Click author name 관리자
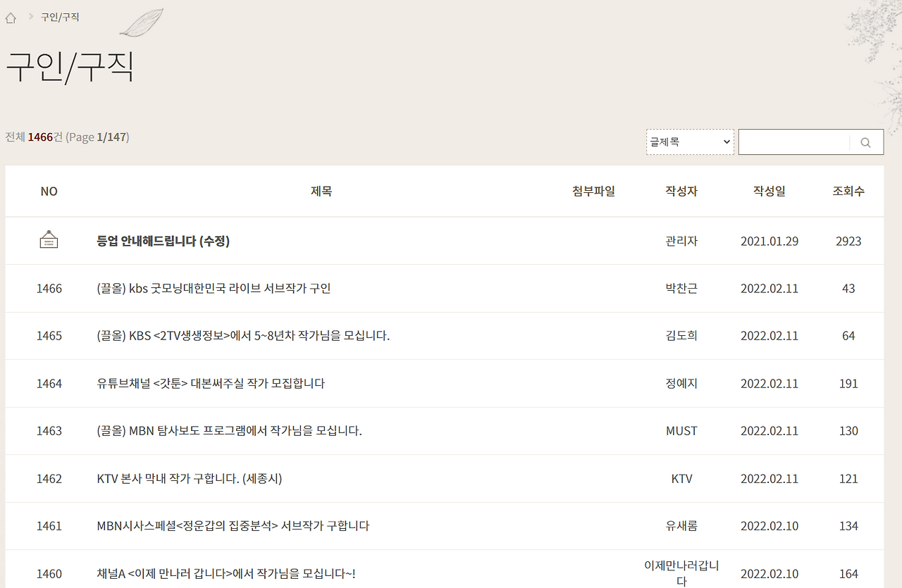 pyautogui.click(x=681, y=241)
